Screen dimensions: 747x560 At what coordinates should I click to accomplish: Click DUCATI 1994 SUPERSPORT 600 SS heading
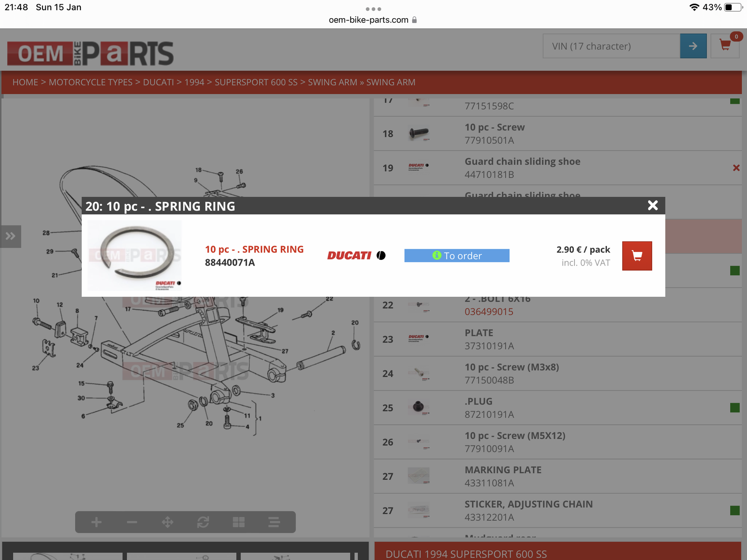coord(466,554)
